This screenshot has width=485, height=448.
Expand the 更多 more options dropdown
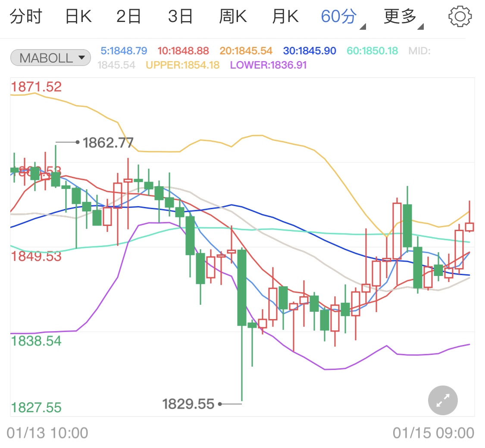coord(404,18)
